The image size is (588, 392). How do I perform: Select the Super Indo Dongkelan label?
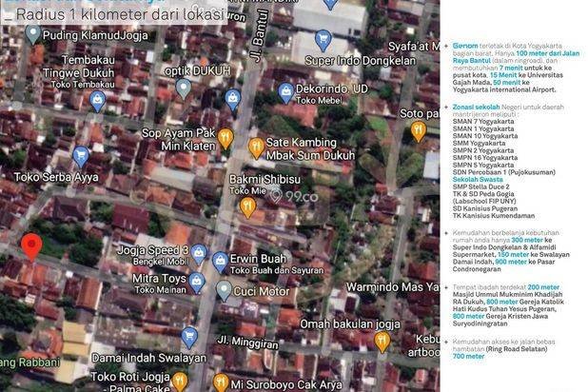[x=361, y=60]
